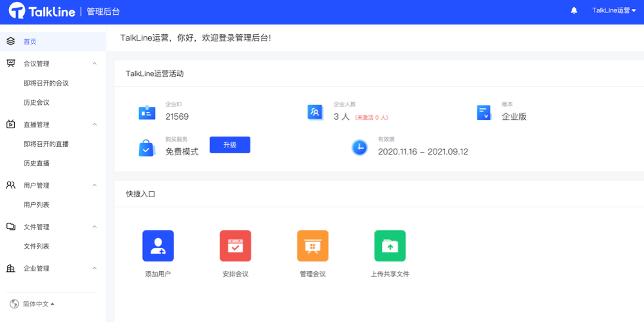This screenshot has height=322, width=644.
Task: Open 文件列表 in the sidebar
Action: [x=37, y=247]
